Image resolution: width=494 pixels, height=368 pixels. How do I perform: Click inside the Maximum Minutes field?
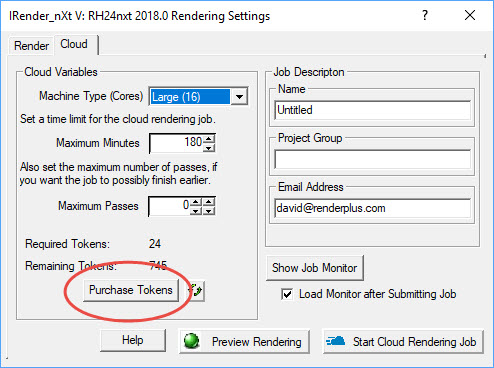click(176, 143)
